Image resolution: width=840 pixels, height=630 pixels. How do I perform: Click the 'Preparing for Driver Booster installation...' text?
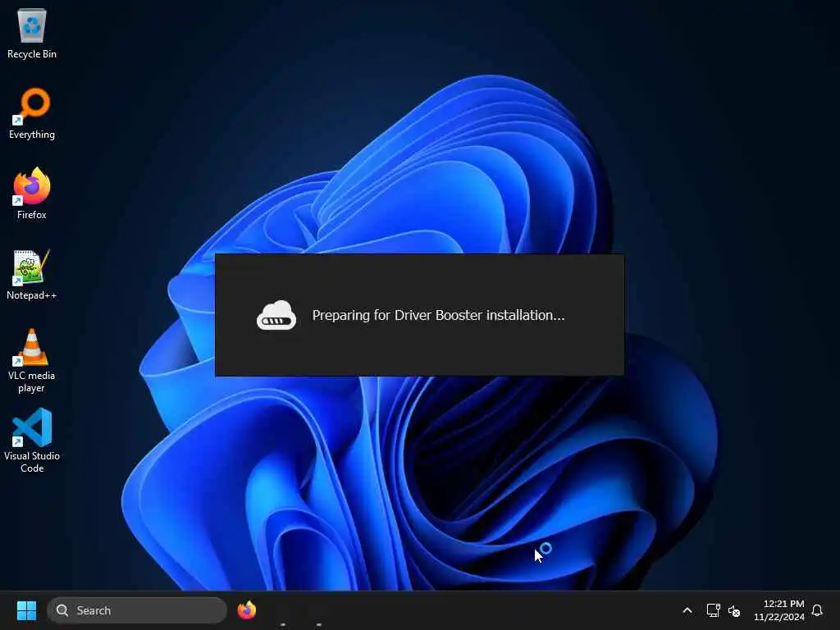point(438,315)
